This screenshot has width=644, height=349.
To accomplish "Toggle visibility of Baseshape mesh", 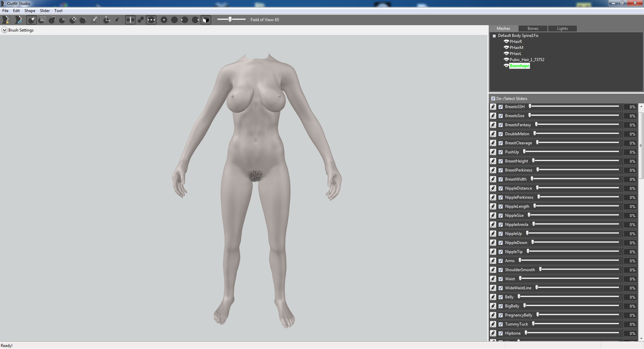I will click(506, 66).
